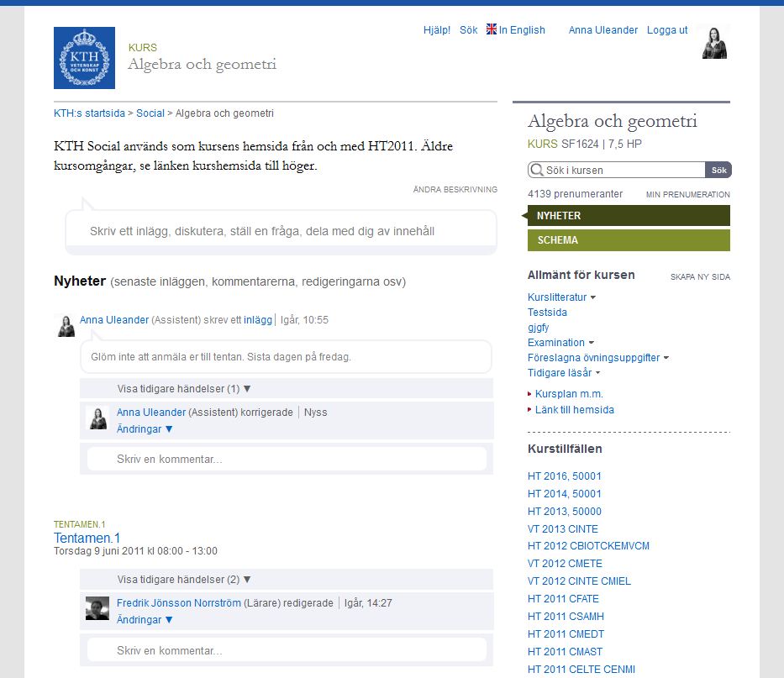Click comment field under Anna's post
The height and width of the screenshot is (678, 784).
287,459
